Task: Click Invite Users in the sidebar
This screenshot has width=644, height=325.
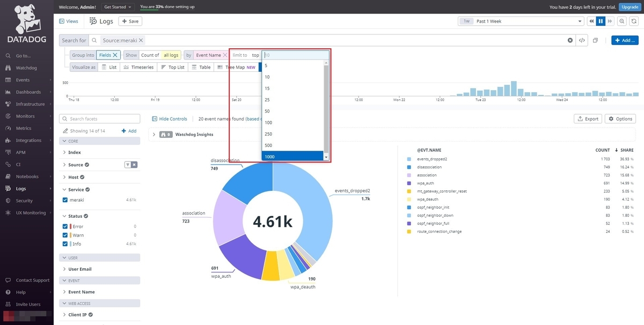Action: 28,305
